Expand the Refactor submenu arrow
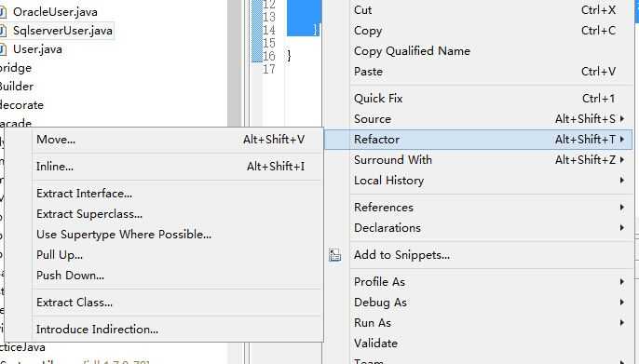This screenshot has height=364, width=639. coord(622,139)
